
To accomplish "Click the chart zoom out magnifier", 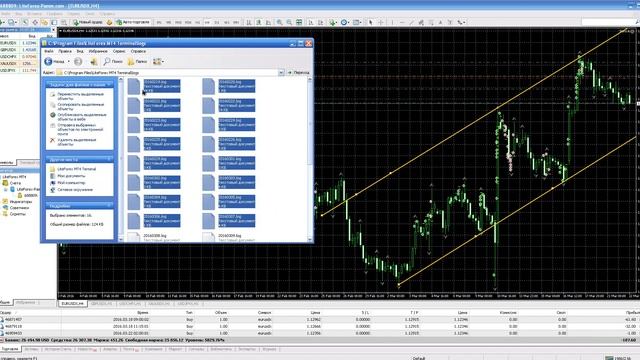I will 289,22.
